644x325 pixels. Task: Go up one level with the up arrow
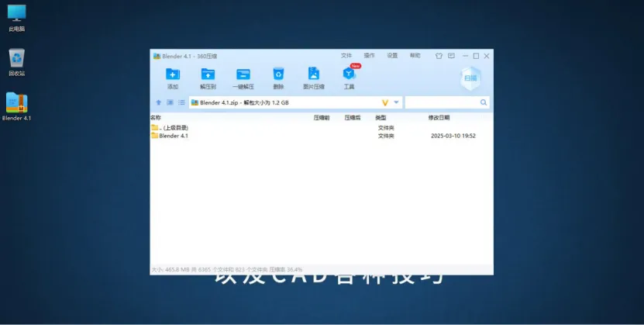pos(159,102)
